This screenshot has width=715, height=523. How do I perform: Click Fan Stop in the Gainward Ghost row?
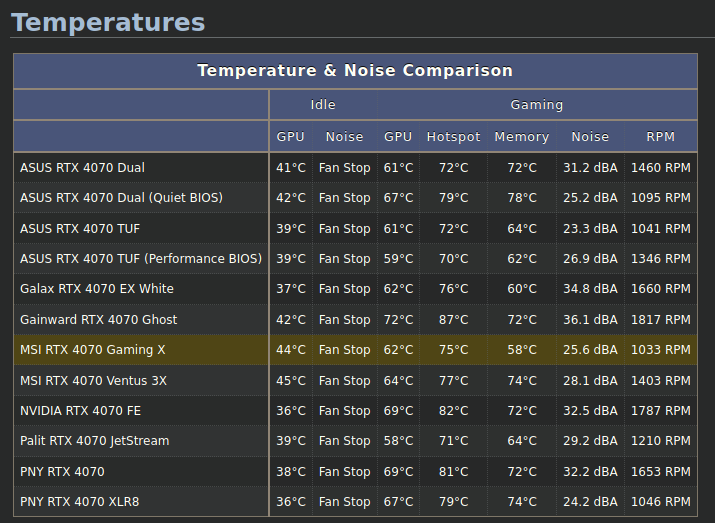344,320
